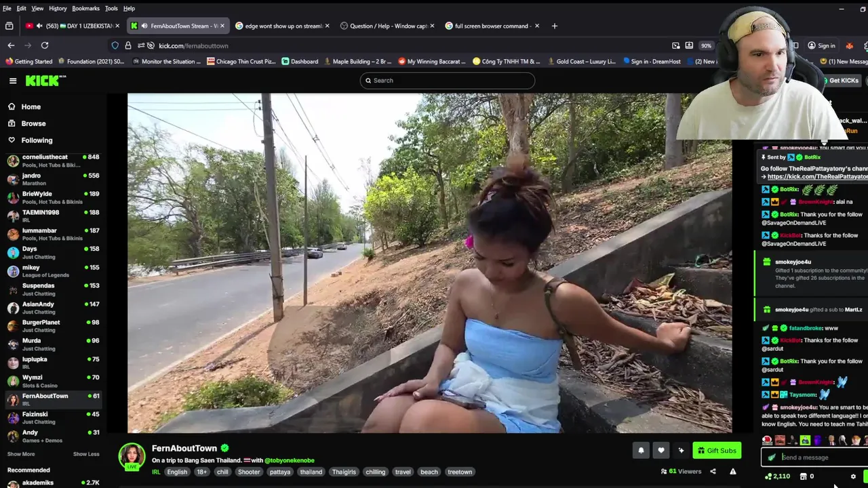Open AsianAndy channel in sidebar
The image size is (868, 488).
point(53,308)
